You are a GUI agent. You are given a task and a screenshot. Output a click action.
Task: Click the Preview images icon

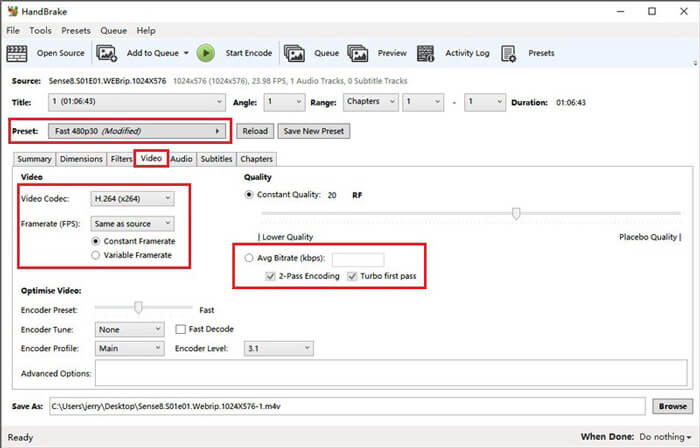pyautogui.click(x=358, y=54)
